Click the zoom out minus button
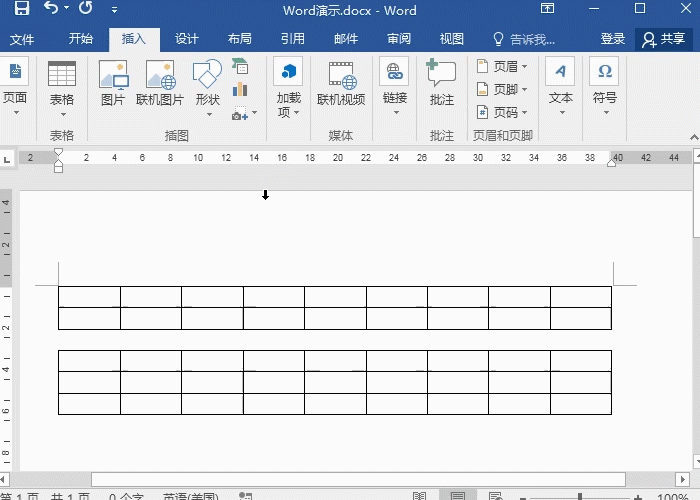700x500 pixels. click(523, 497)
